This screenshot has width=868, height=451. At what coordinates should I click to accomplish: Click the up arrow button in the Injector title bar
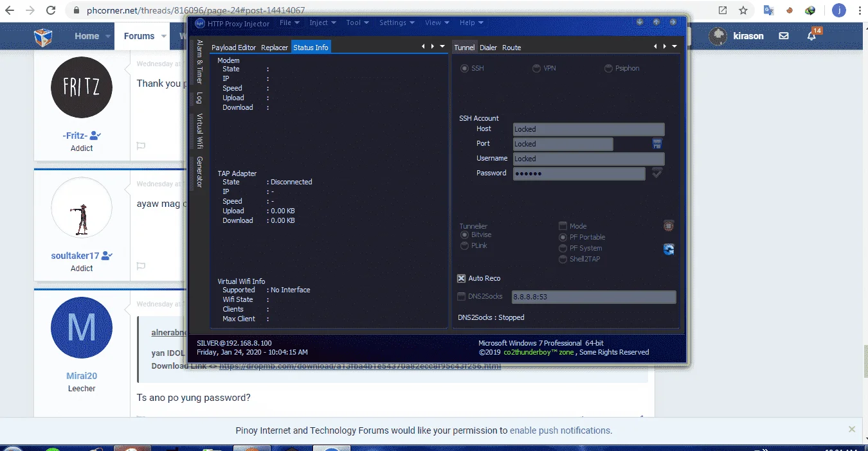pos(656,22)
